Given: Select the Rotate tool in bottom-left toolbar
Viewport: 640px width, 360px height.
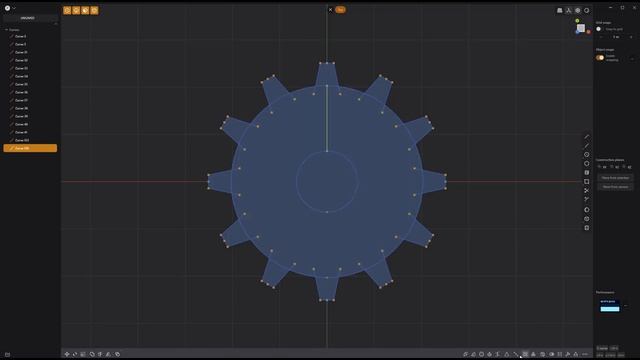Looking at the screenshot, I should [x=75, y=354].
